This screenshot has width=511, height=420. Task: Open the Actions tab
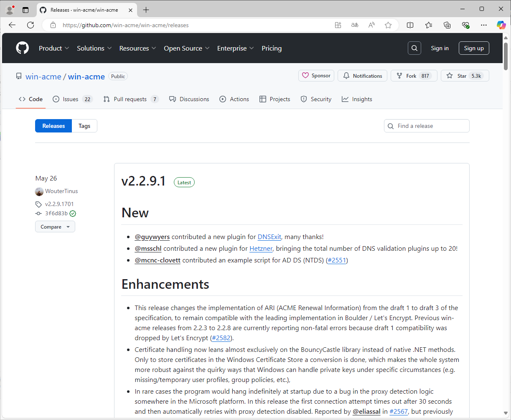(x=234, y=99)
